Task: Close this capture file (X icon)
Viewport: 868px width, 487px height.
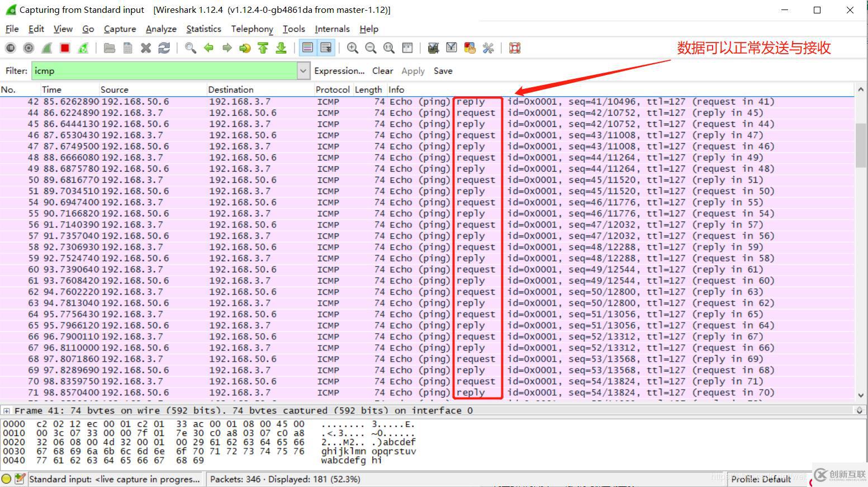Action: click(146, 48)
